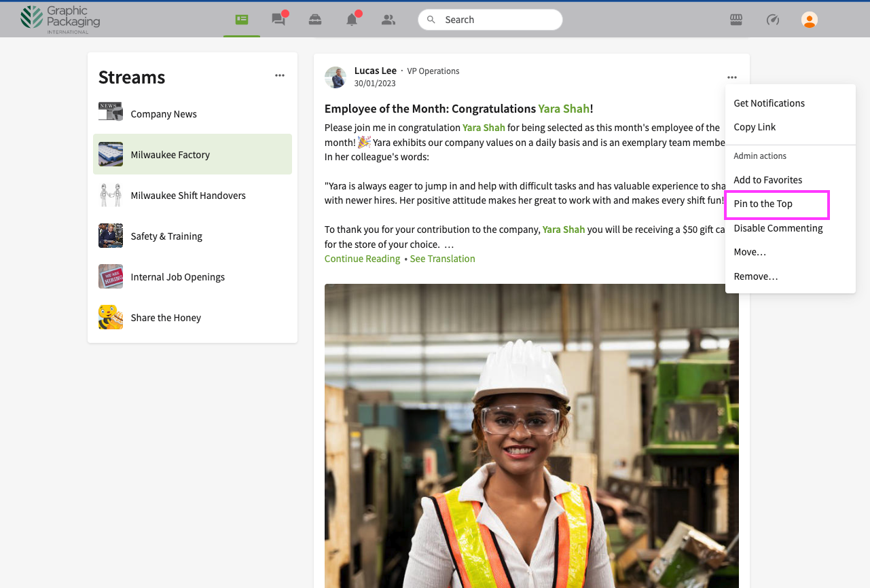Choose Disable Commenting option

point(778,228)
